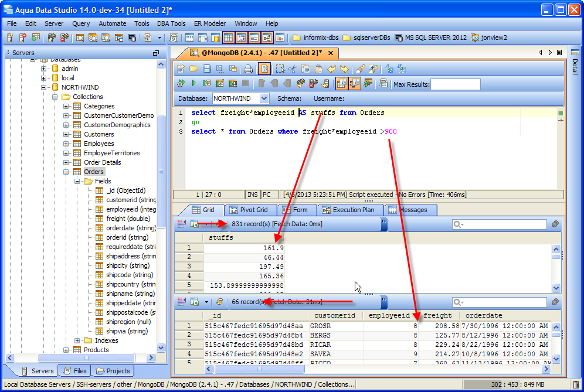Expand the Indexes folder
Screen dimensions: 584x392
[77, 340]
